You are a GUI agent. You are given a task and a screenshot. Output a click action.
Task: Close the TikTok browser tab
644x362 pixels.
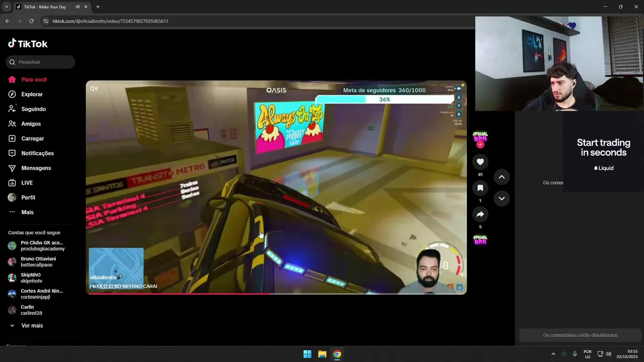pyautogui.click(x=86, y=7)
